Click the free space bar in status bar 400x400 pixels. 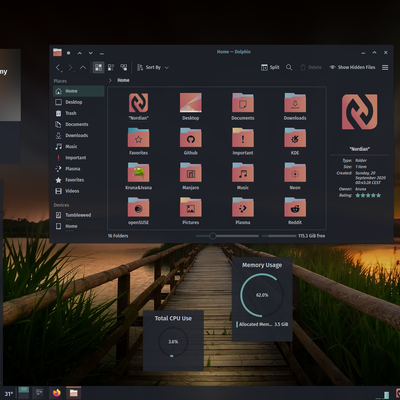(x=279, y=236)
